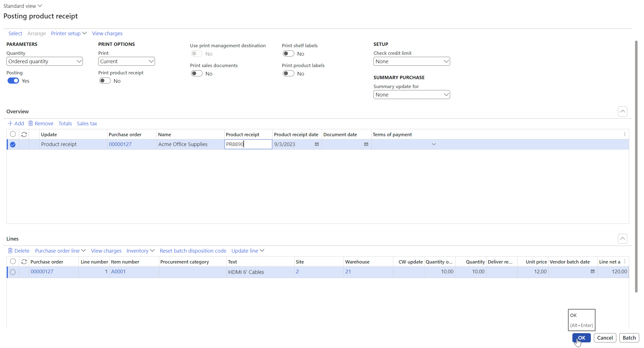Screen dimensions: 644x348
Task: Remove the selected Overview record
Action: [41, 123]
